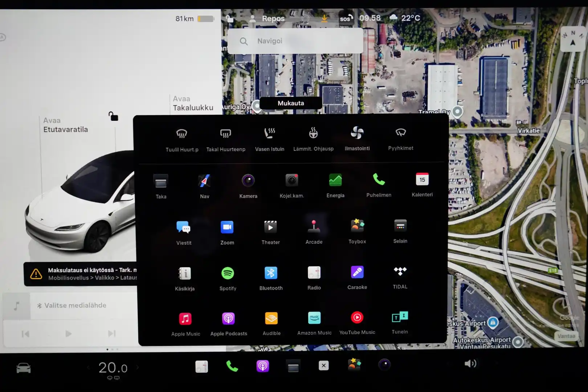Image resolution: width=588 pixels, height=392 pixels.
Task: Select Valitse medialähde media source
Action: [72, 306]
